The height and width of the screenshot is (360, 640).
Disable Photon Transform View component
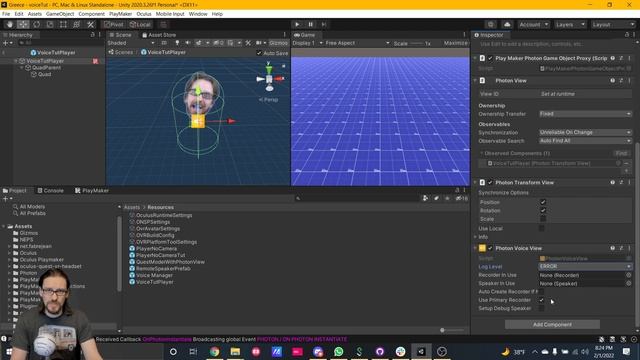[x=490, y=182]
